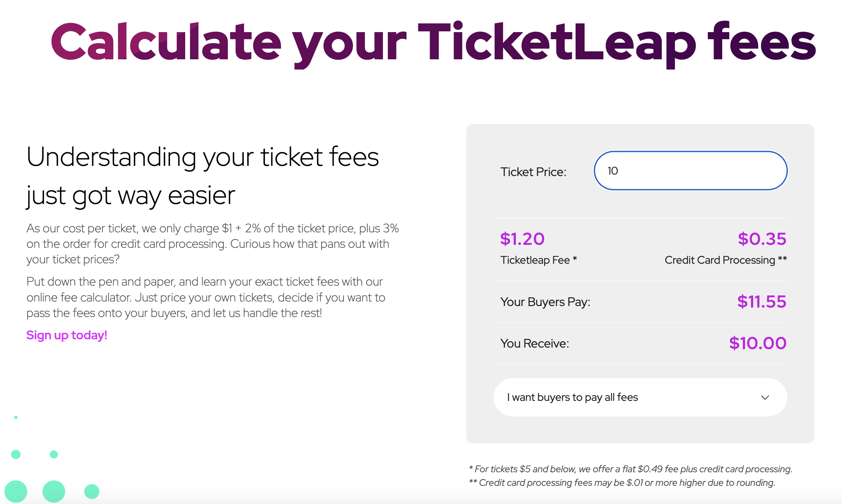Follow the 'Sign up today!' link
842x504 pixels.
coord(67,335)
